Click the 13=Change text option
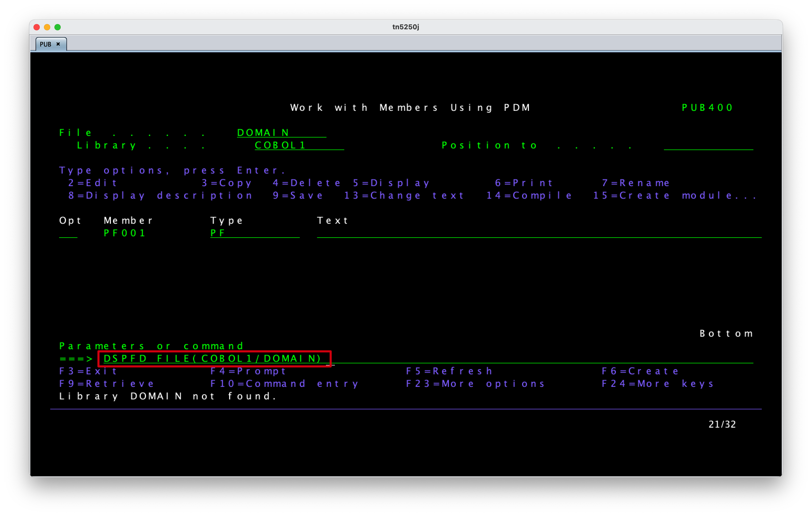The width and height of the screenshot is (812, 516). (x=404, y=196)
